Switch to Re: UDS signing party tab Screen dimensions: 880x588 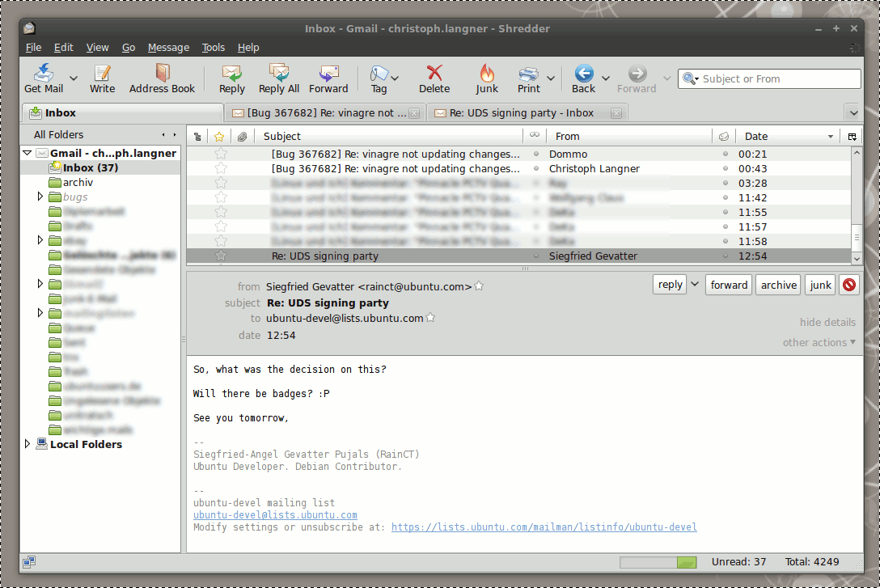tap(527, 112)
